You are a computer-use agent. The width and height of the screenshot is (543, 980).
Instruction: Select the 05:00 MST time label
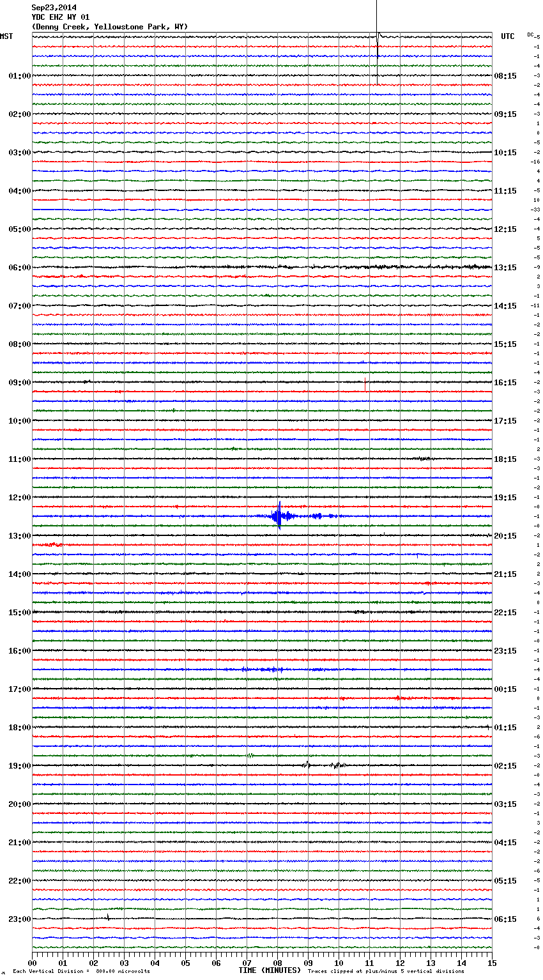pos(20,229)
